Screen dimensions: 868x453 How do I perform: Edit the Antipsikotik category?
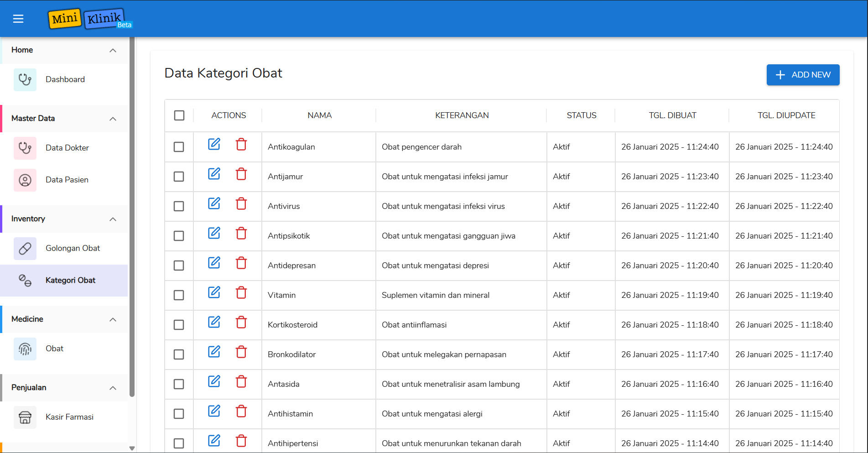(214, 233)
